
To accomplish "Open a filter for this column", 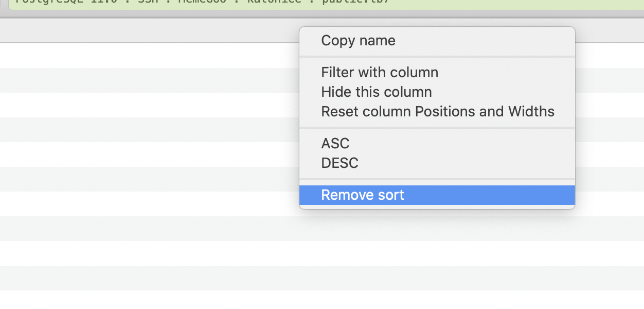I will 380,72.
